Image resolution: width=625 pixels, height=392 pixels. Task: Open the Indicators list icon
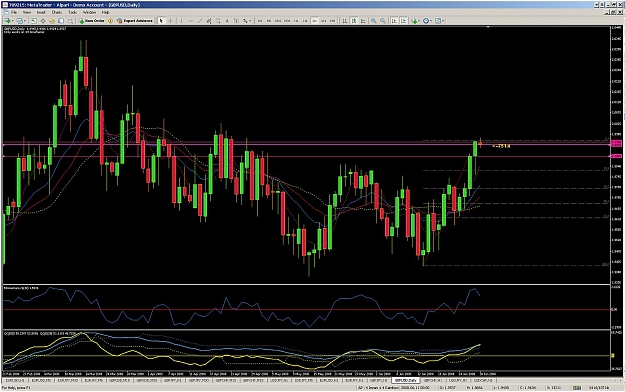coord(415,21)
